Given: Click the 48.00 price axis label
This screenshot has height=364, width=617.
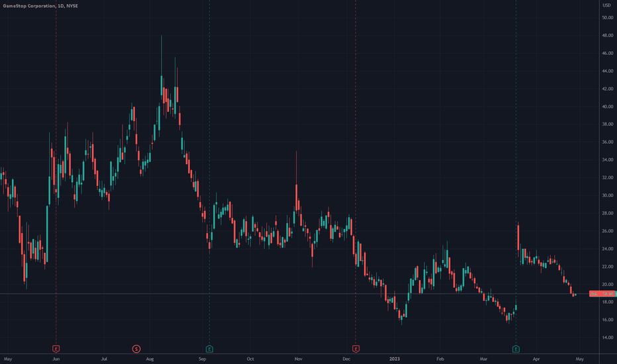Looking at the screenshot, I should [607, 35].
